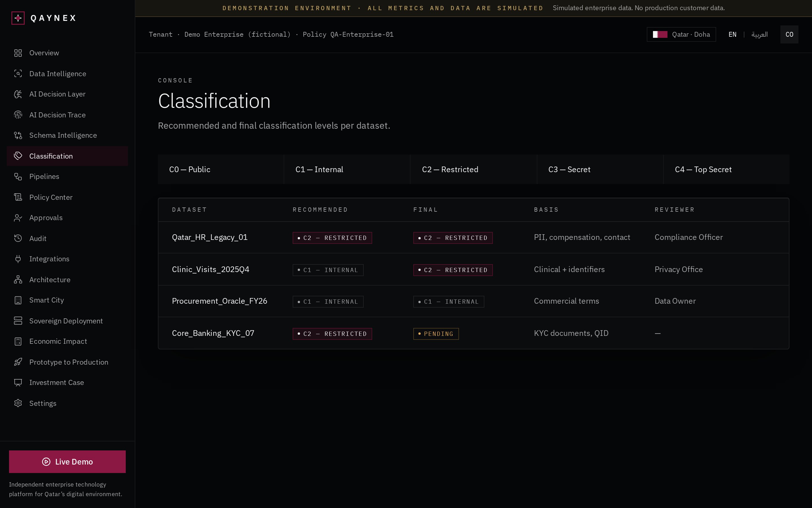Click Qatar_HR_Legacy_01 final C2 — RESTRICTED badge
This screenshot has width=812, height=508.
pyautogui.click(x=453, y=238)
